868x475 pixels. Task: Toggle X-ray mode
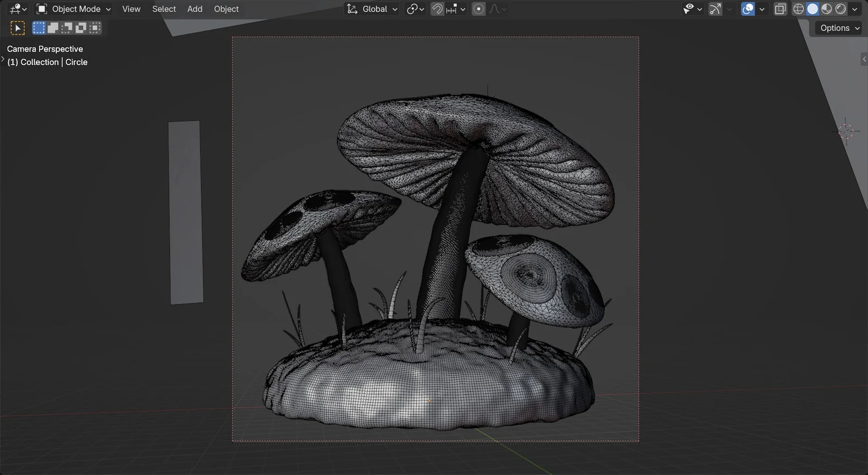[780, 9]
